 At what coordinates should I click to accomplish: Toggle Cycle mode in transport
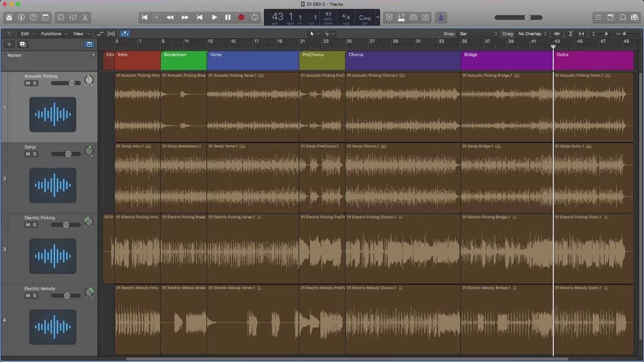tap(254, 17)
